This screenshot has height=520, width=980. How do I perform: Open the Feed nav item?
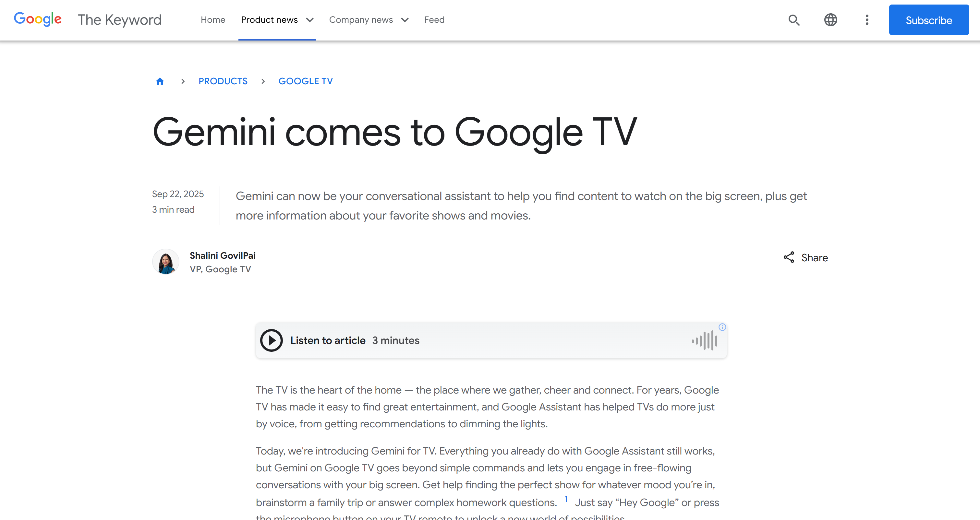[x=434, y=20]
